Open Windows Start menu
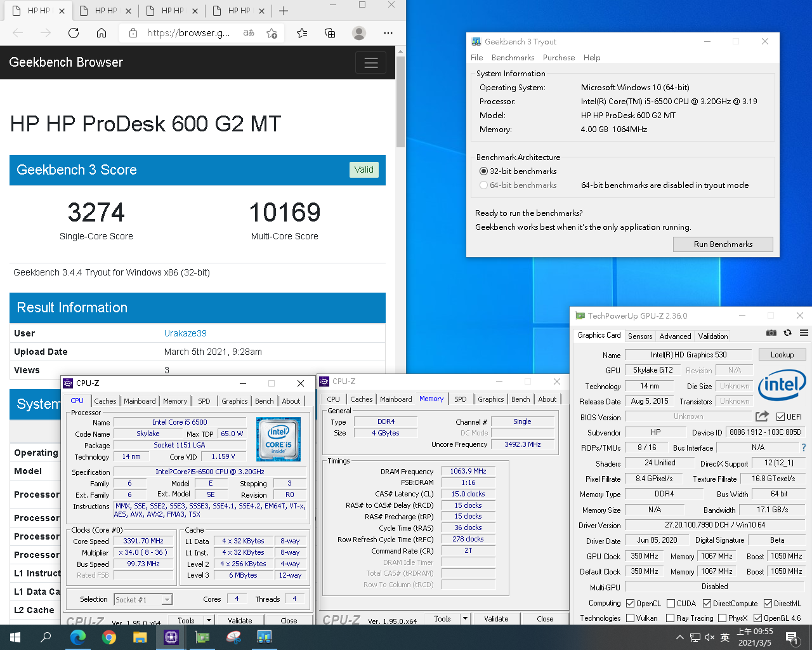The height and width of the screenshot is (650, 812). [15, 637]
